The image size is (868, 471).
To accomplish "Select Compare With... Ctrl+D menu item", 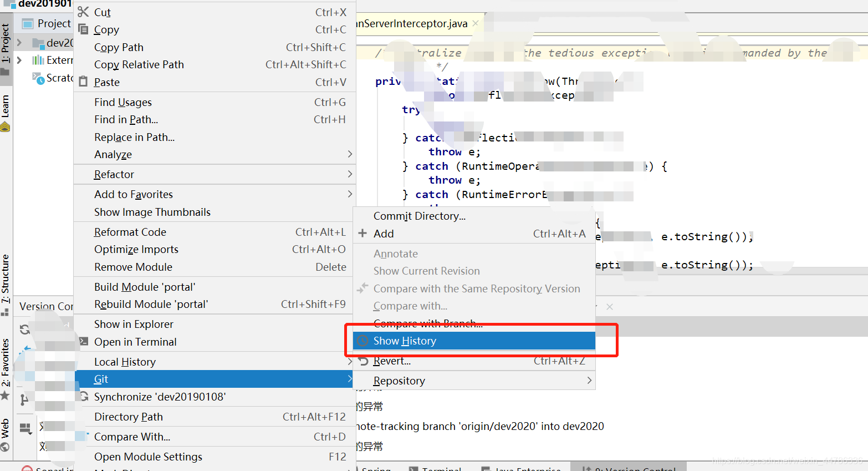I will [215, 437].
